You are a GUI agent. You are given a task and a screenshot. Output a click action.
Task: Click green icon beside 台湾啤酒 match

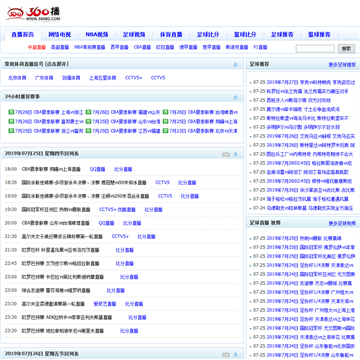[165, 112]
